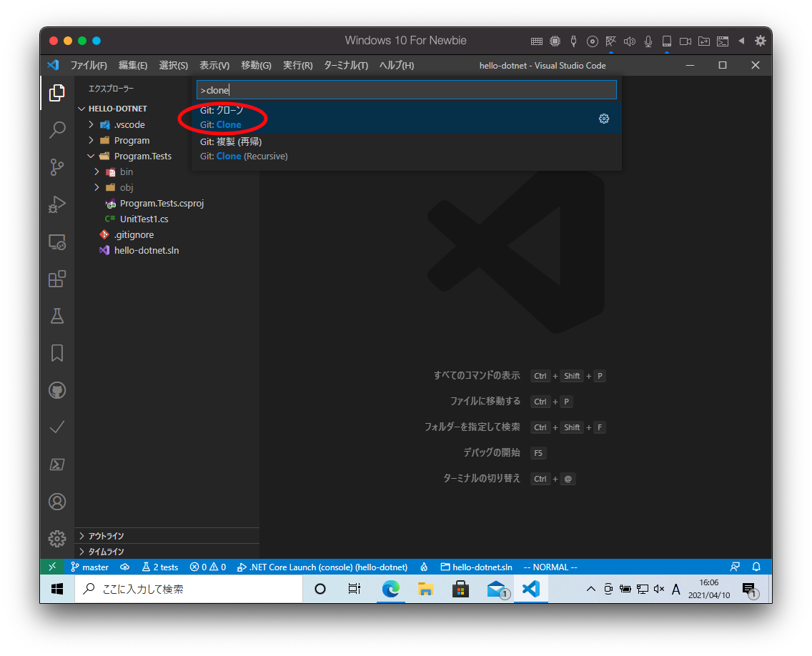Viewport: 812px width, 656px height.
Task: Open errors and warnings count in status bar
Action: coord(208,567)
